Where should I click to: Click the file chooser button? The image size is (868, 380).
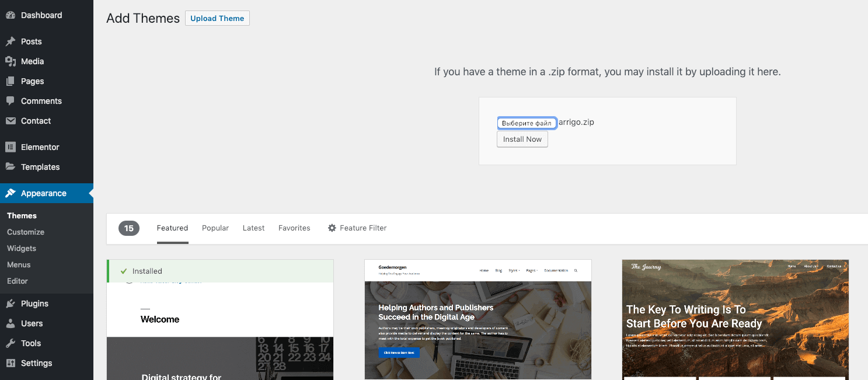[x=527, y=123]
